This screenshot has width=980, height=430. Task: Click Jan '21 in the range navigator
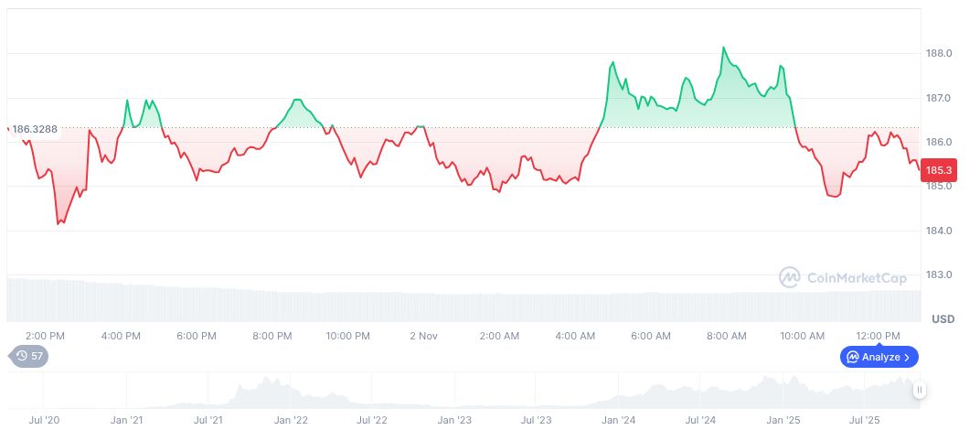[127, 420]
